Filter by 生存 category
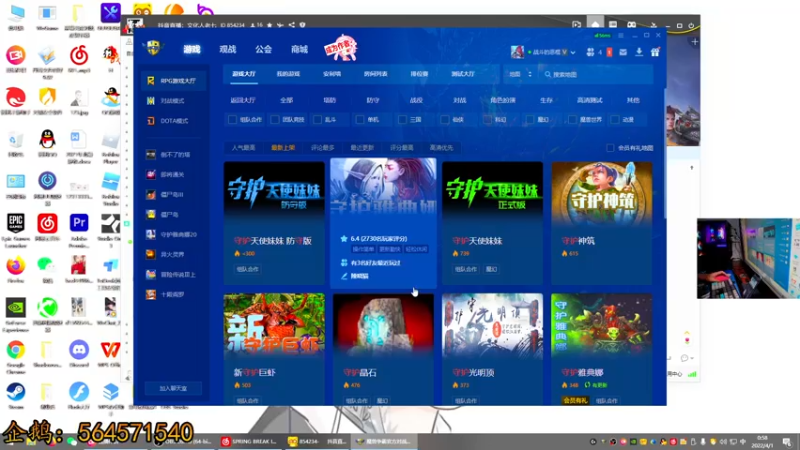 point(546,101)
